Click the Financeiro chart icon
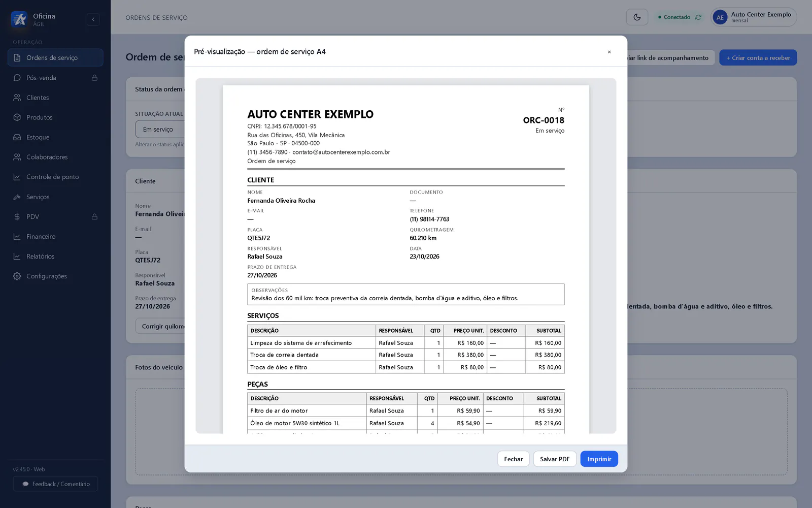Image resolution: width=812 pixels, height=508 pixels. point(17,236)
